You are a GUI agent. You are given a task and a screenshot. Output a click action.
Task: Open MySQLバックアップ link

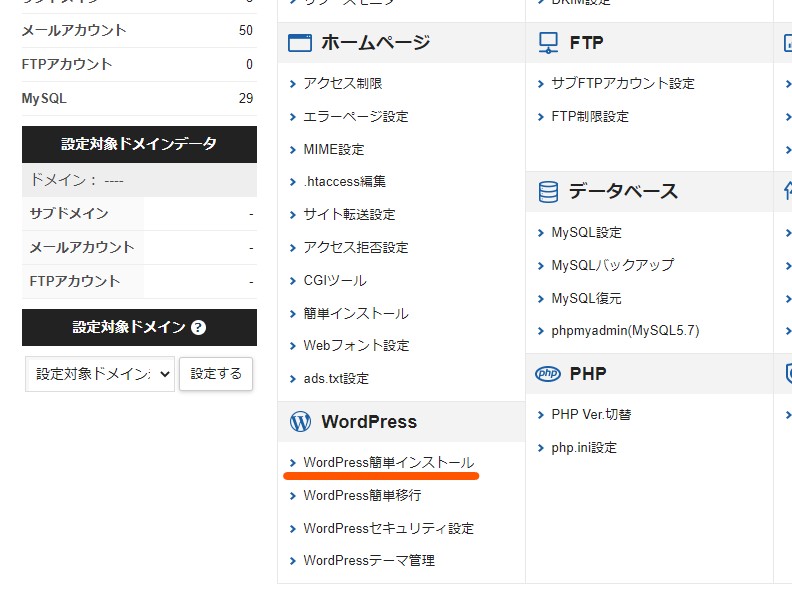(x=613, y=266)
